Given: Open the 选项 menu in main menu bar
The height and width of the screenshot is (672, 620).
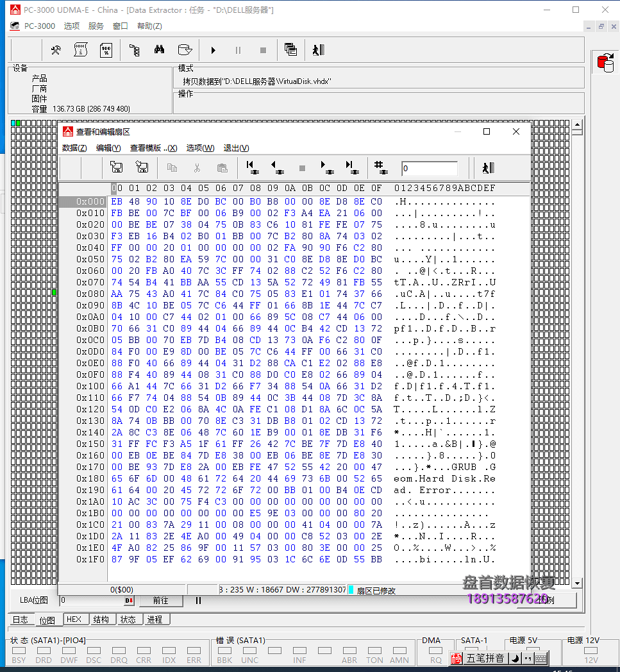Looking at the screenshot, I should coord(72,26).
